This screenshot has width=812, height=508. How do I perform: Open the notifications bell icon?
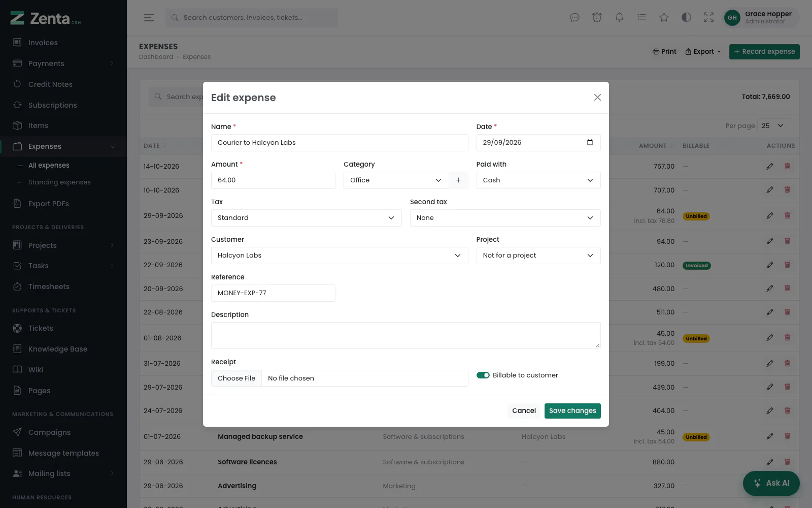tap(619, 18)
